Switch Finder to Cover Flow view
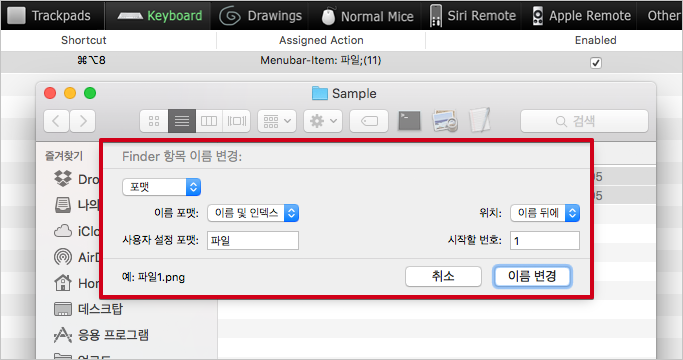683x360 pixels. click(237, 121)
